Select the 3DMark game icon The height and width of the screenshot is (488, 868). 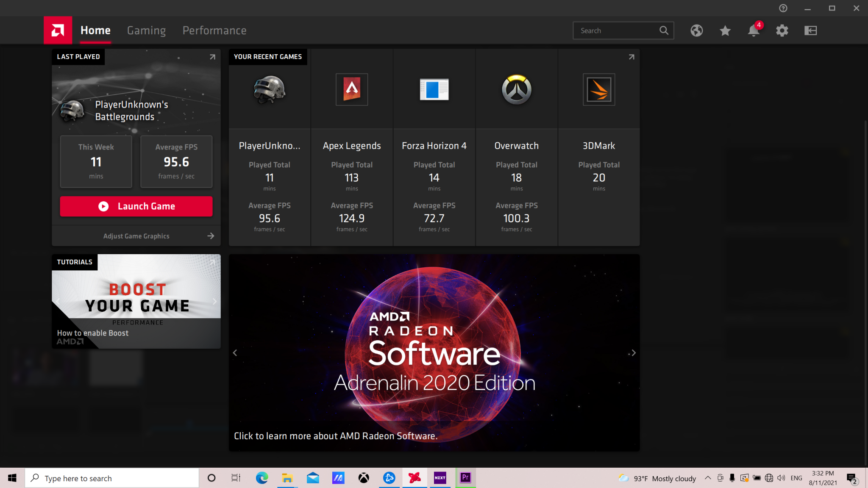599,89
